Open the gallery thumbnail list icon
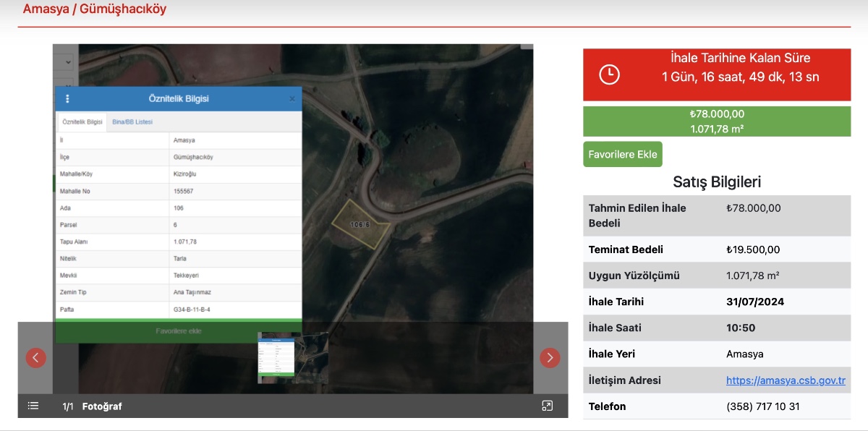The width and height of the screenshot is (868, 431). tap(33, 406)
